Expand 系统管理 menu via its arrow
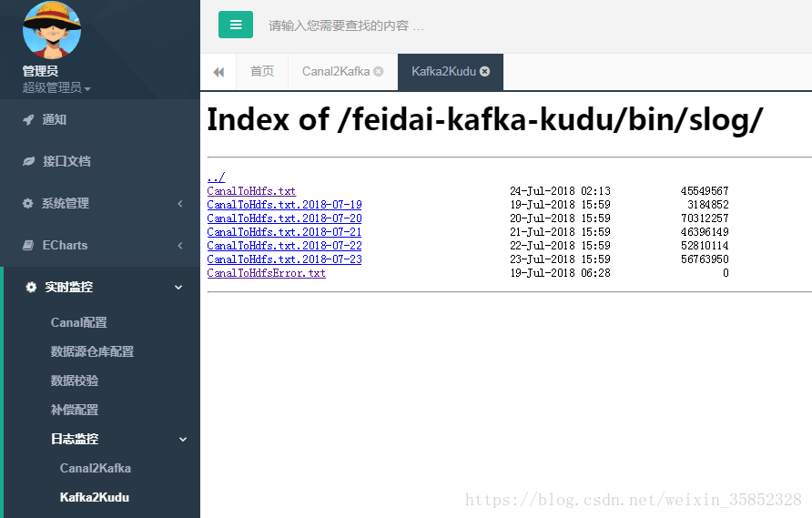 [x=180, y=204]
